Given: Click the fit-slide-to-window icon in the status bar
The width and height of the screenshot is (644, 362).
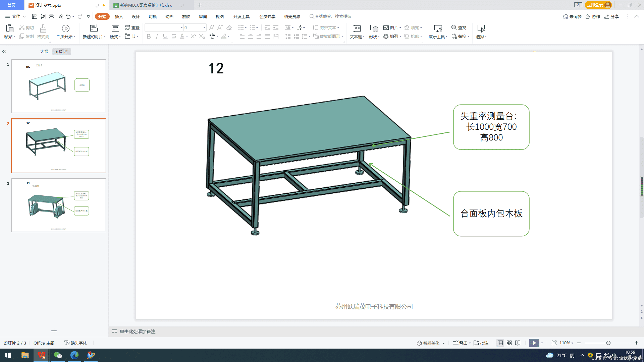Looking at the screenshot, I should 554,343.
